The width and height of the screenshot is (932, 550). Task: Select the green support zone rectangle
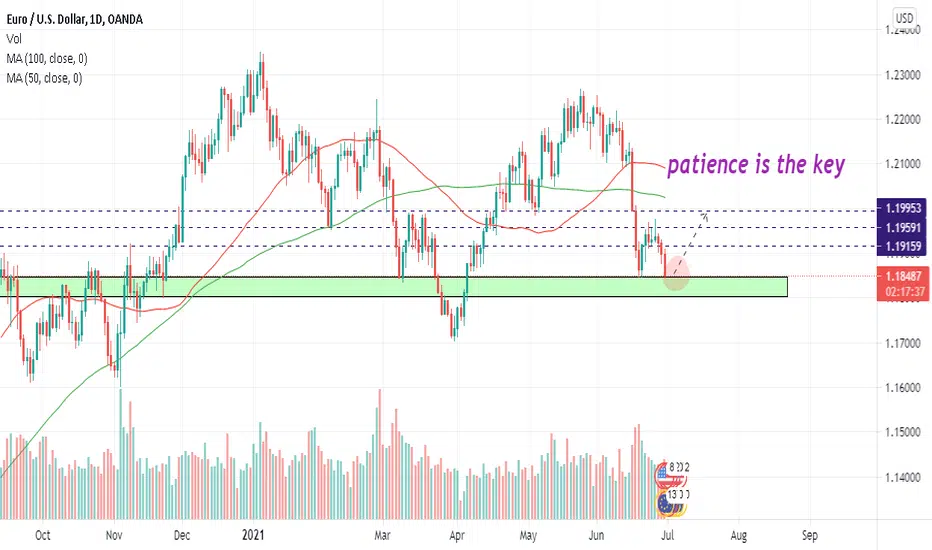tap(393, 287)
